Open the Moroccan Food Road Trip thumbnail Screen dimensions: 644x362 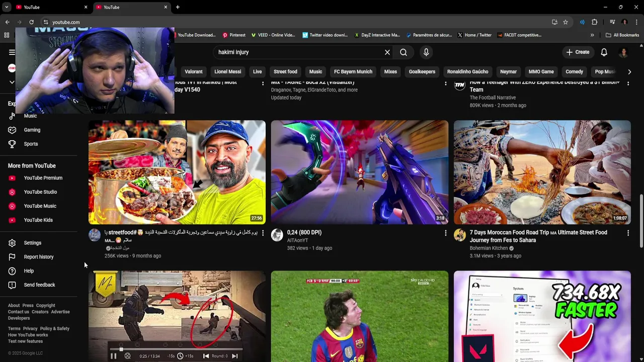click(542, 172)
